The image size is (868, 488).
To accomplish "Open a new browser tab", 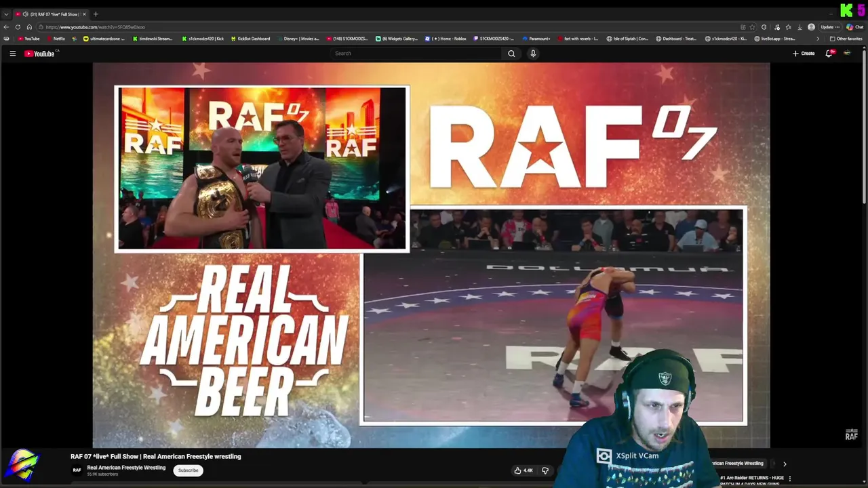I will pyautogui.click(x=96, y=14).
